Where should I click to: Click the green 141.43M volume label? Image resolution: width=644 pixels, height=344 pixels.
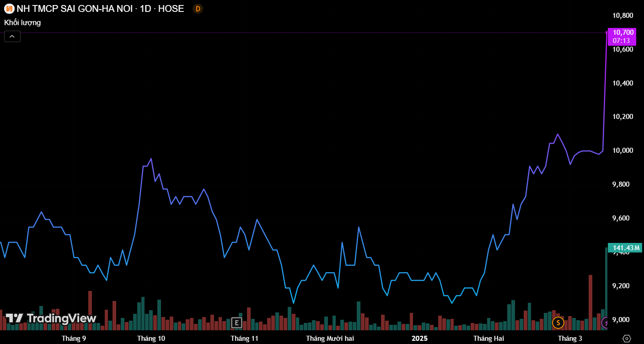point(625,248)
